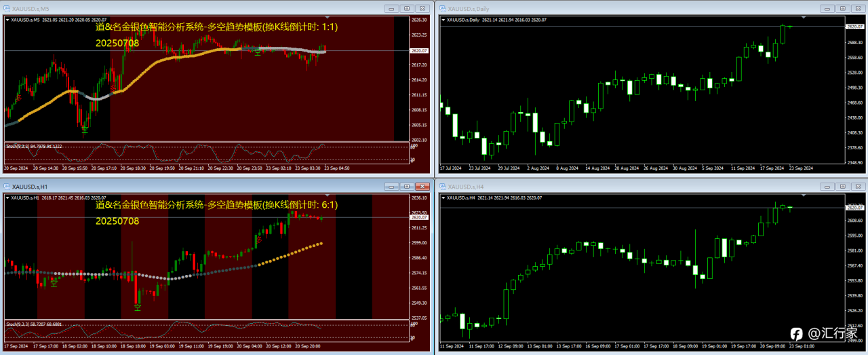Click the XAUUSD.s,Daily window chart icon
The image size is (868, 355).
(x=442, y=8)
